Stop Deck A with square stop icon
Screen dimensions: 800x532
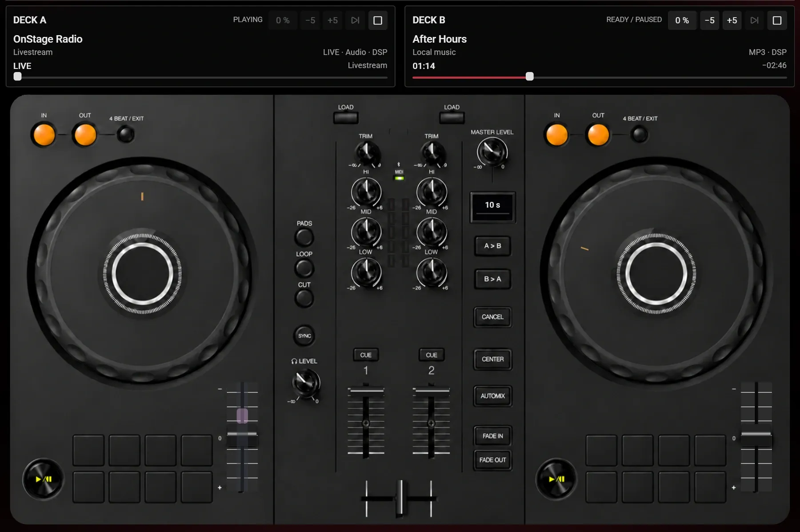(378, 20)
